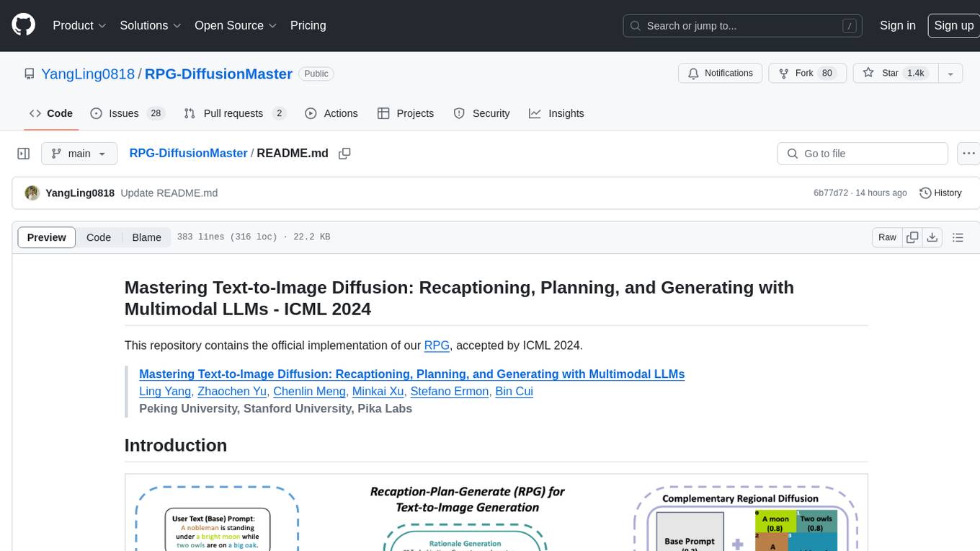Open the Raw file view
Viewport: 980px width, 551px height.
[887, 237]
